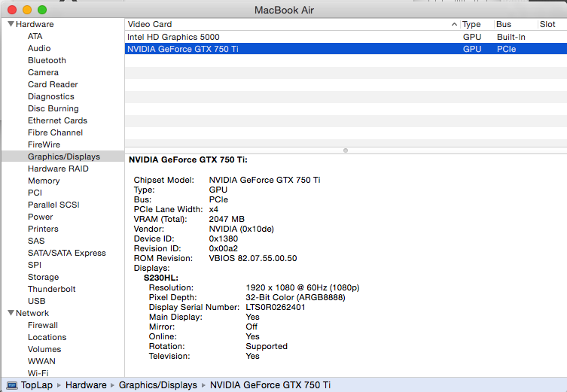
Task: Click the S230HL display heading
Action: pyautogui.click(x=161, y=278)
